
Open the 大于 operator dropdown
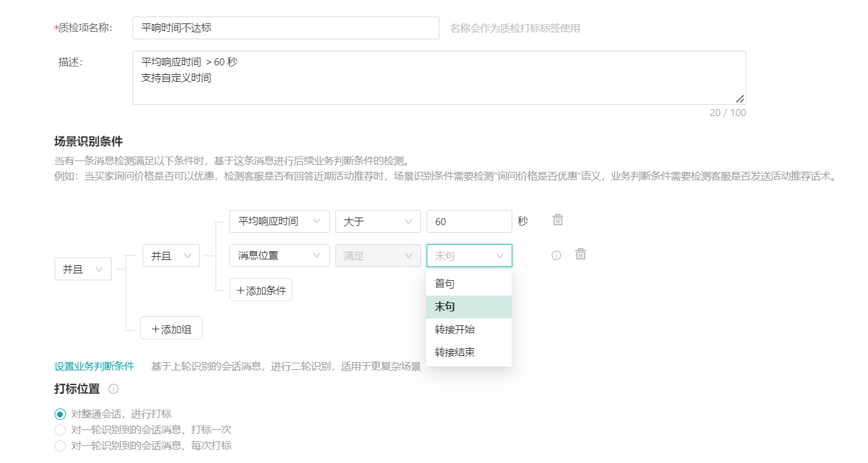click(378, 221)
